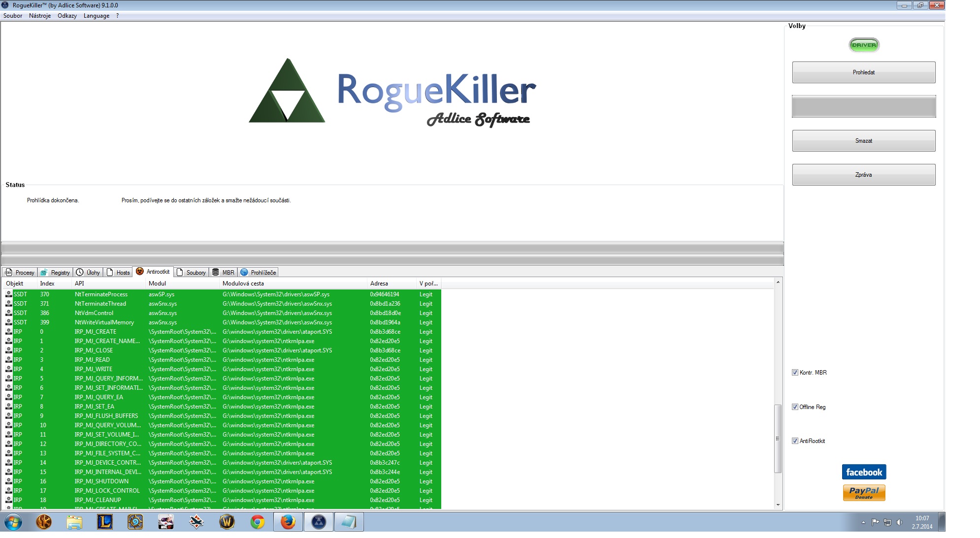This screenshot has height=538, width=980.
Task: Open the airplane game taskbar icon
Action: [x=196, y=522]
